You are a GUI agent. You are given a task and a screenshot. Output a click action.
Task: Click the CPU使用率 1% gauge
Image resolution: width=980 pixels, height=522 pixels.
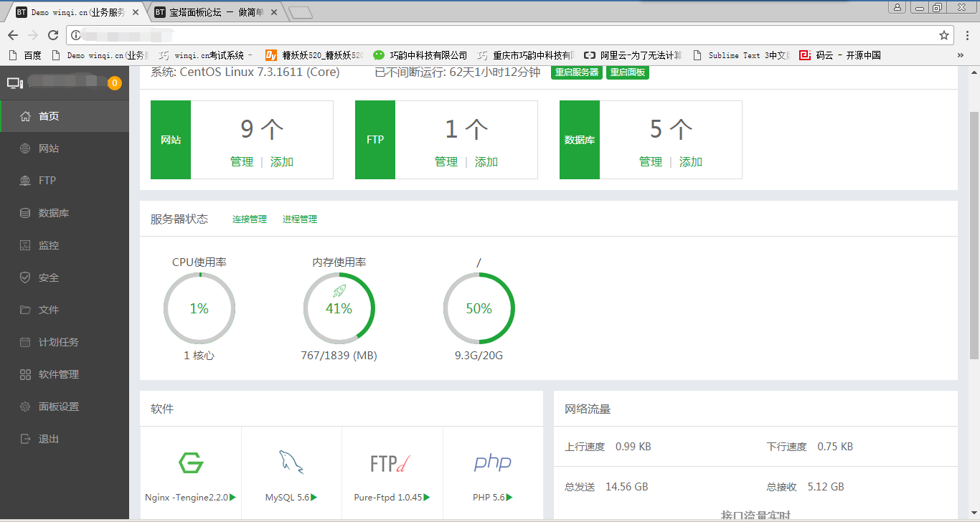pyautogui.click(x=199, y=309)
